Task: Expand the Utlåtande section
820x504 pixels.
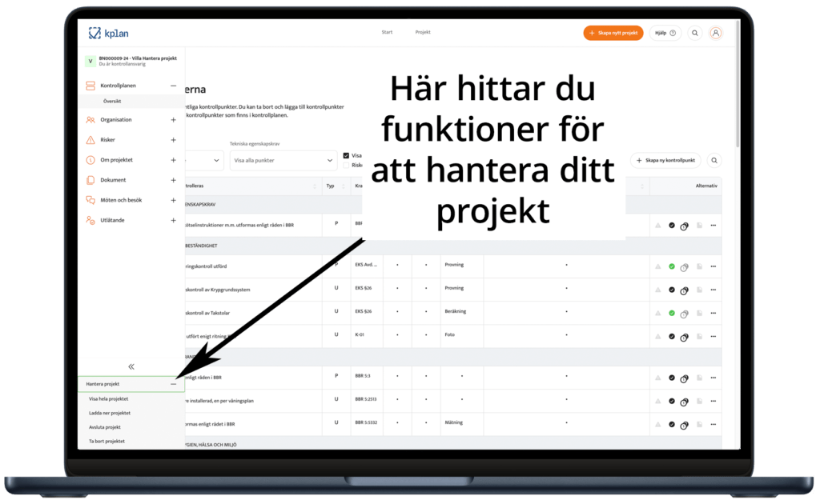Action: click(x=173, y=220)
